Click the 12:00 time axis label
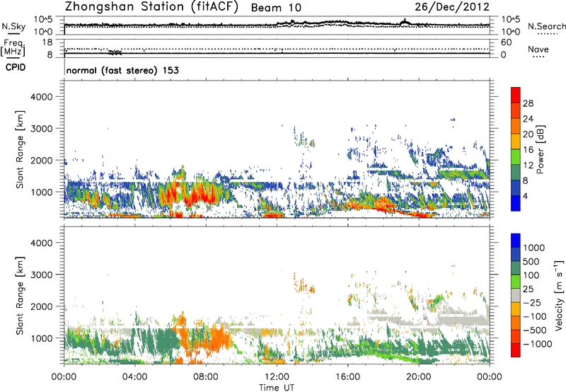 [x=277, y=377]
